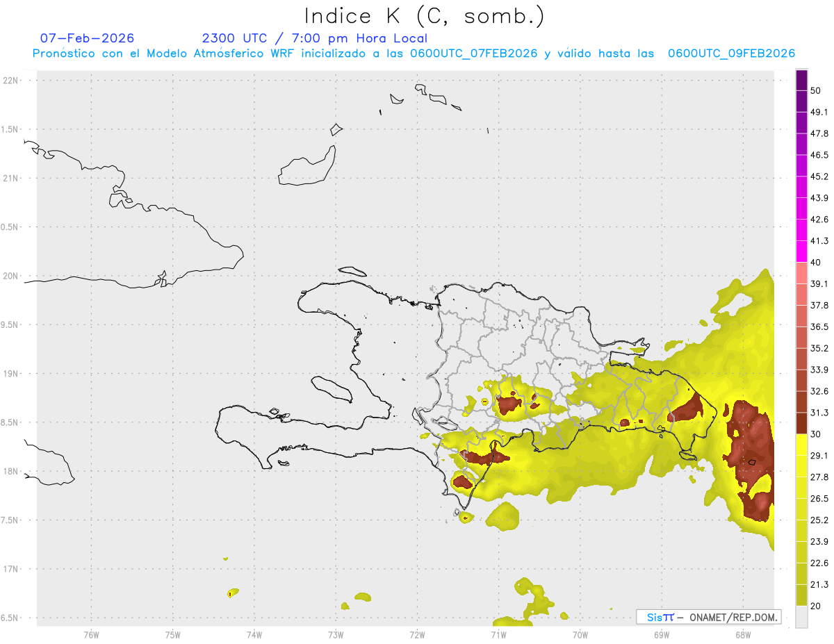Click the colorbar value "43.9"
The image size is (834, 644).
[x=819, y=199]
